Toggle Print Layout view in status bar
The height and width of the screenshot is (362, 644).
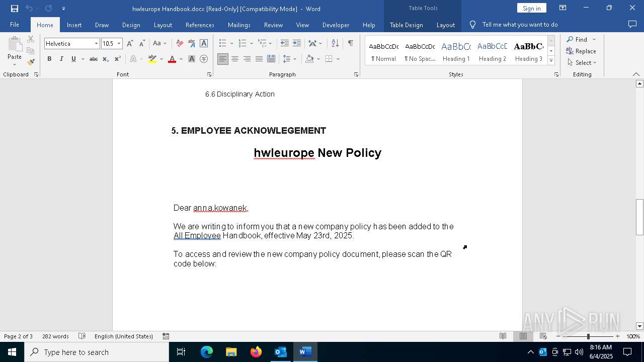pos(523,336)
